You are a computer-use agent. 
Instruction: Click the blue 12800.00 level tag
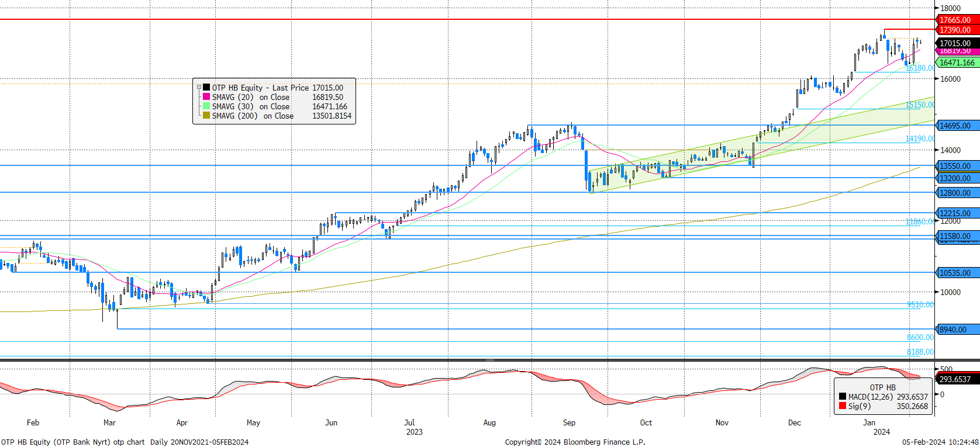point(958,193)
